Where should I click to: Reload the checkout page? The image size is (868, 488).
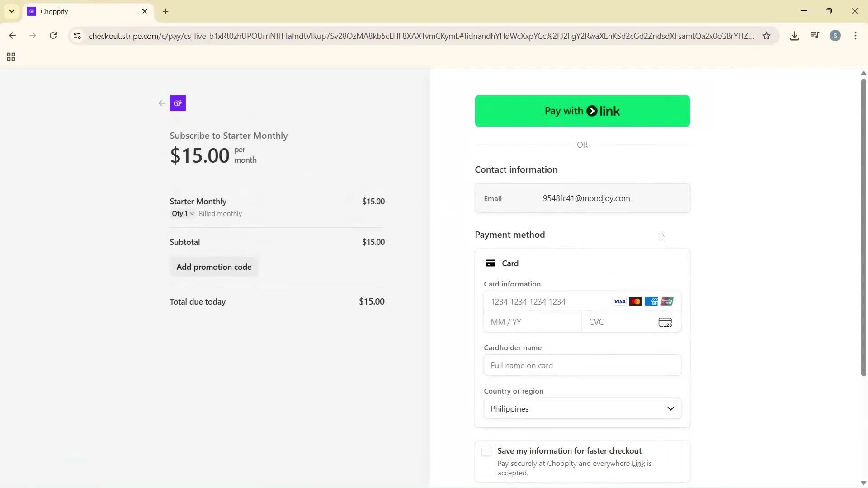(53, 36)
